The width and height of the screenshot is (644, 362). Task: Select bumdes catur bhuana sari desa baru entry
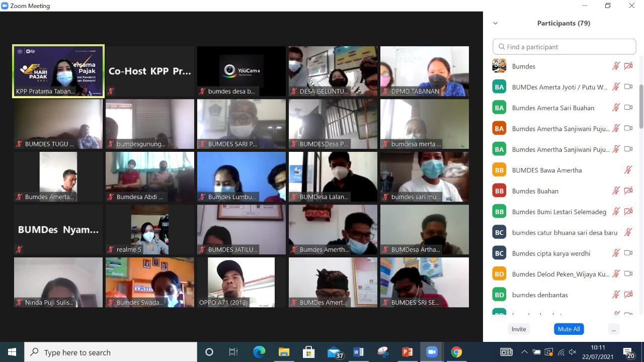(x=558, y=232)
